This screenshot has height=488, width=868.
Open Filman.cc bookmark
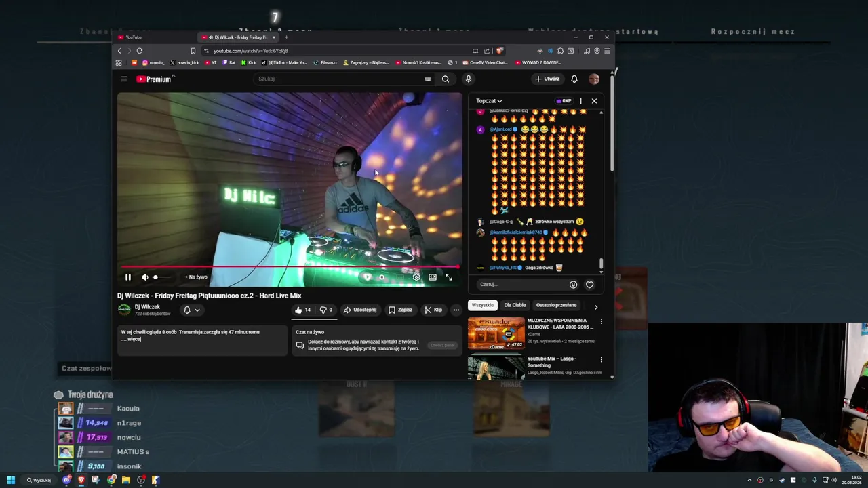[x=325, y=62]
